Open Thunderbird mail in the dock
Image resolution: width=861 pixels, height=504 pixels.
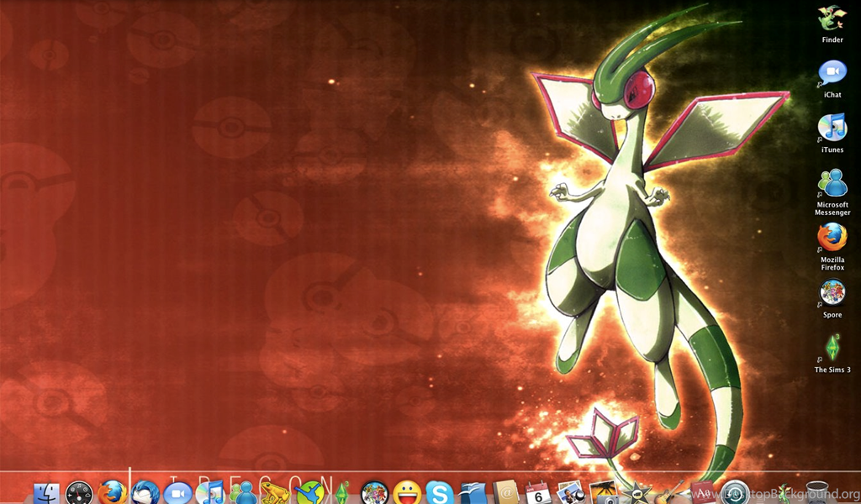pos(145,493)
